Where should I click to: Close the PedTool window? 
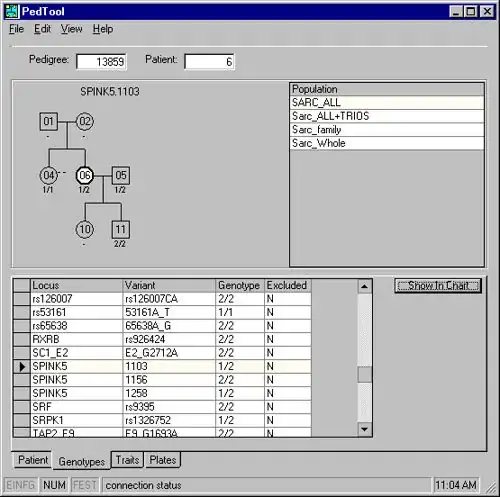pyautogui.click(x=487, y=12)
